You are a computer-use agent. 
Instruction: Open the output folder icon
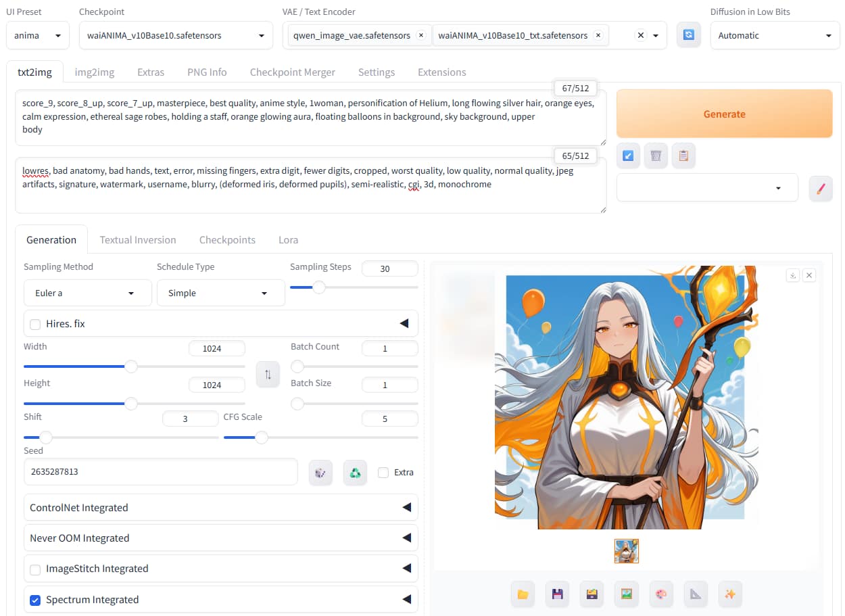pyautogui.click(x=523, y=594)
